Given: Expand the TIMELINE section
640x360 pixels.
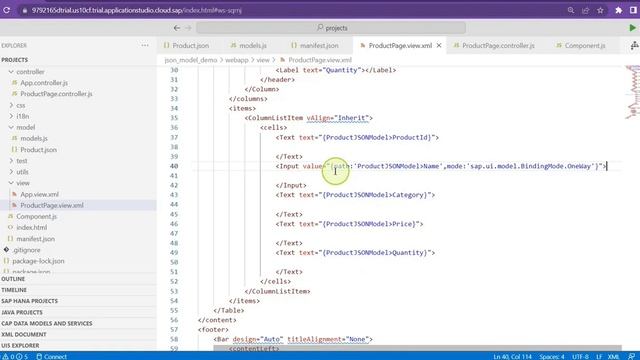Looking at the screenshot, I should pyautogui.click(x=14, y=290).
